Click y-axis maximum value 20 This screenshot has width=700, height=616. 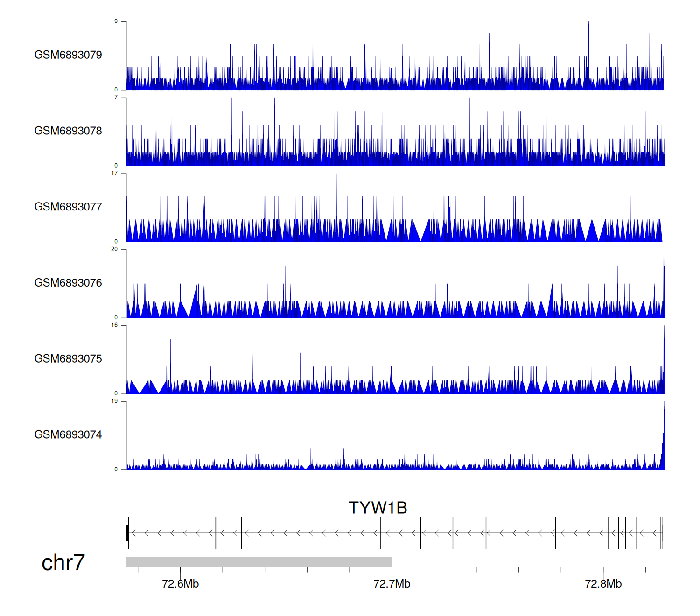(114, 249)
